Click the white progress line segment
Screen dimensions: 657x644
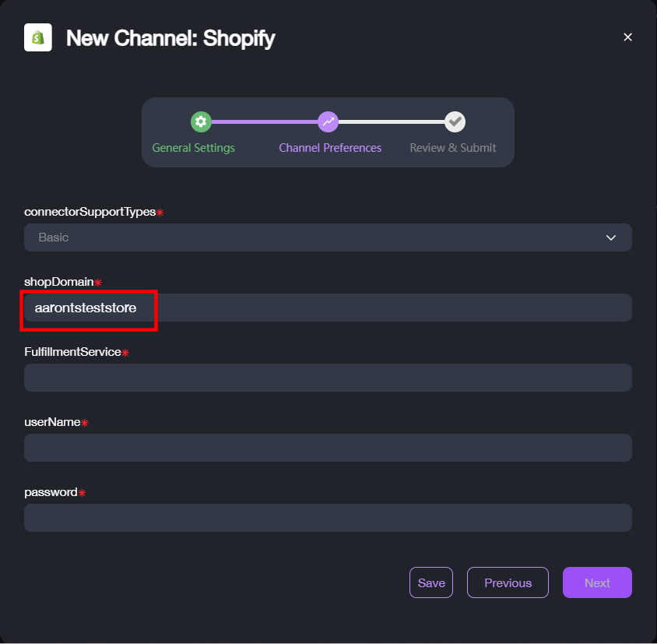(x=392, y=122)
